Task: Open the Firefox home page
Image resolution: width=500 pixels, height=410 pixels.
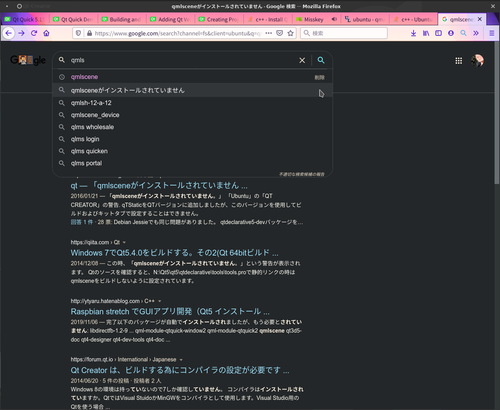Action: pos(46,33)
